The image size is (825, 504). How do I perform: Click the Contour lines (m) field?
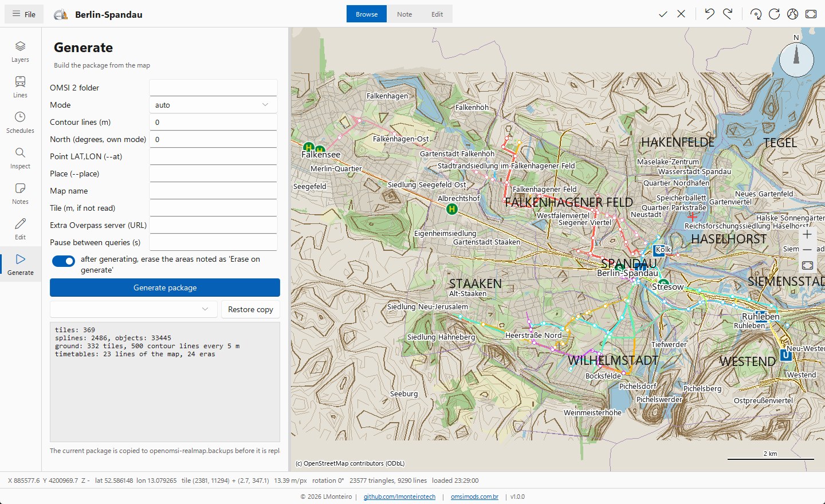(213, 122)
